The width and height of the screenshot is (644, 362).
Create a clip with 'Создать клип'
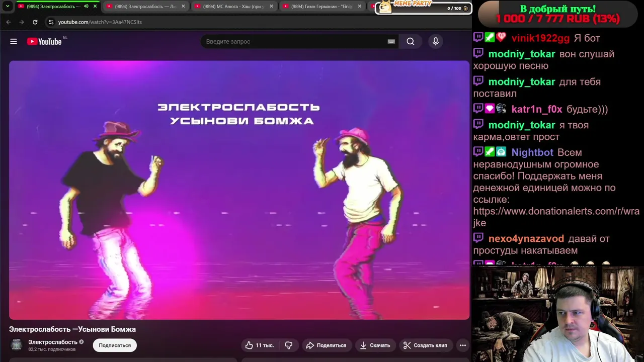tap(425, 345)
